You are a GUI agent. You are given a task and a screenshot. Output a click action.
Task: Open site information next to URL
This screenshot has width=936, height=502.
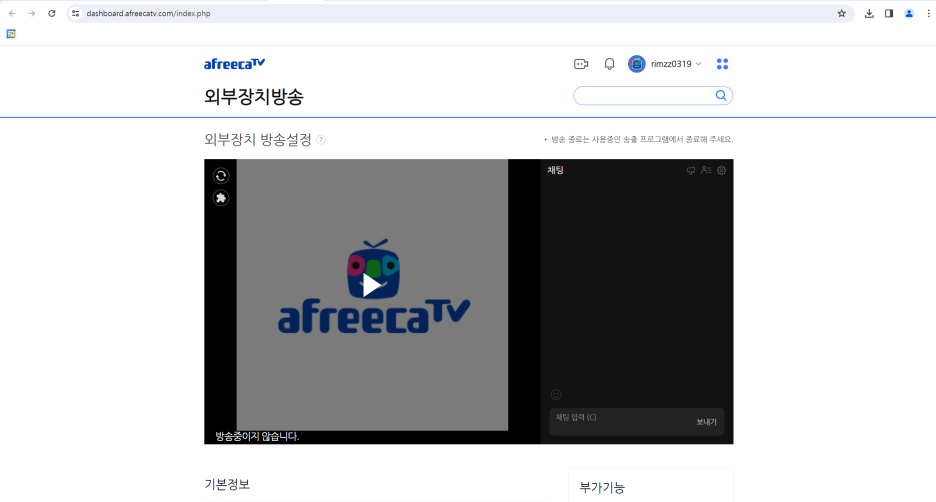[x=75, y=13]
